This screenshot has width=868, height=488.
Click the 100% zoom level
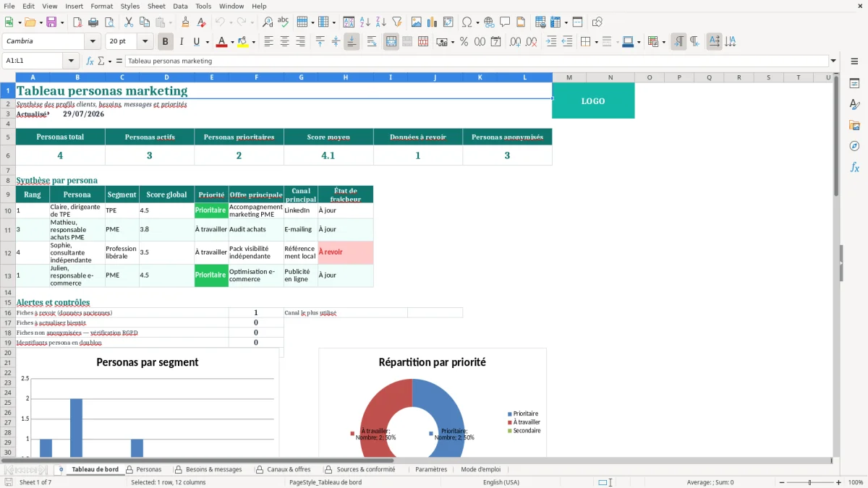(x=855, y=482)
